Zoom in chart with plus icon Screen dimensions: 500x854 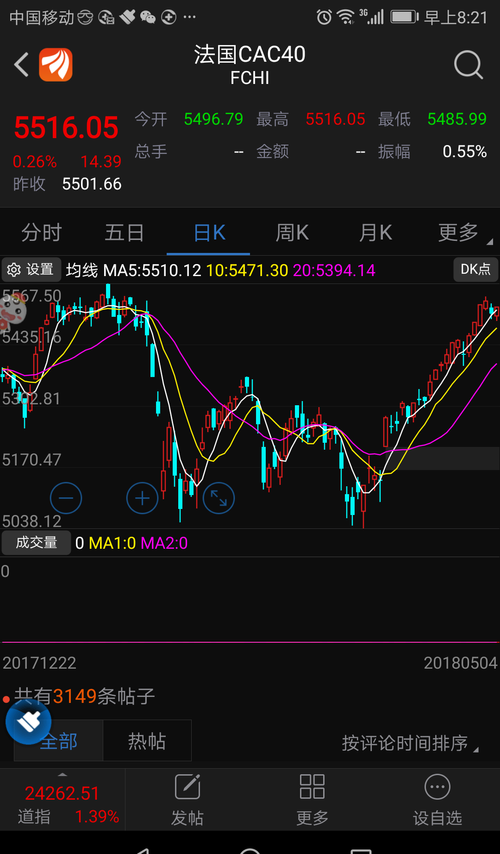coord(142,498)
